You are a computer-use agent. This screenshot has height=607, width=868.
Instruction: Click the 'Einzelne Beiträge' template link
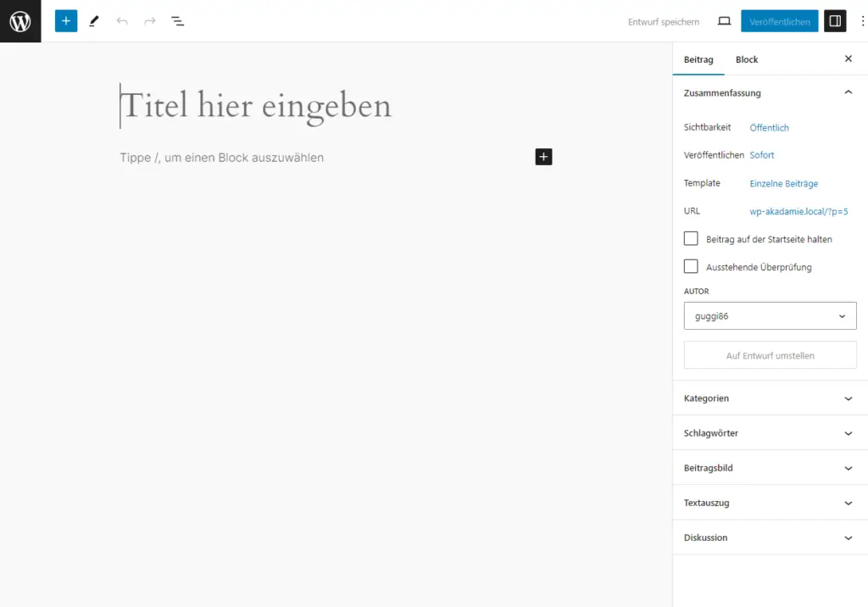783,183
